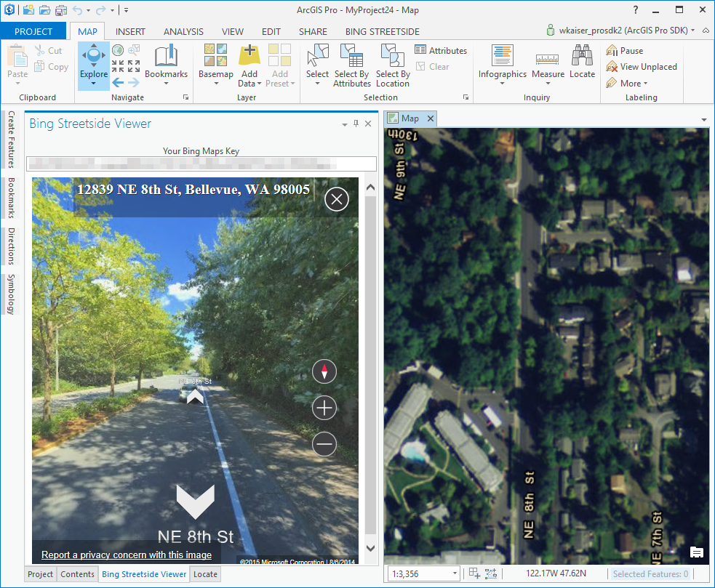Click Report a privacy concern link
This screenshot has height=588, width=715.
[127, 555]
